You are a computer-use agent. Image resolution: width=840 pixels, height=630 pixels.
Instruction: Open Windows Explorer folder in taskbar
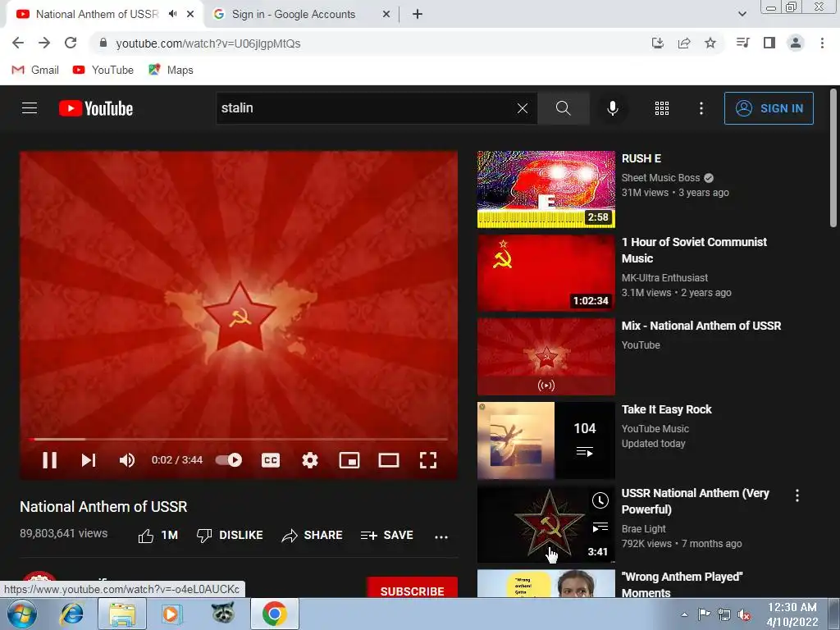coord(122,614)
